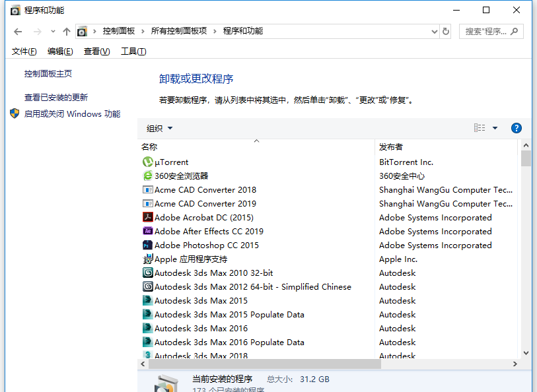This screenshot has width=537, height=392.
Task: Click the Autodesk 3ds Max 2015 icon
Action: [147, 300]
